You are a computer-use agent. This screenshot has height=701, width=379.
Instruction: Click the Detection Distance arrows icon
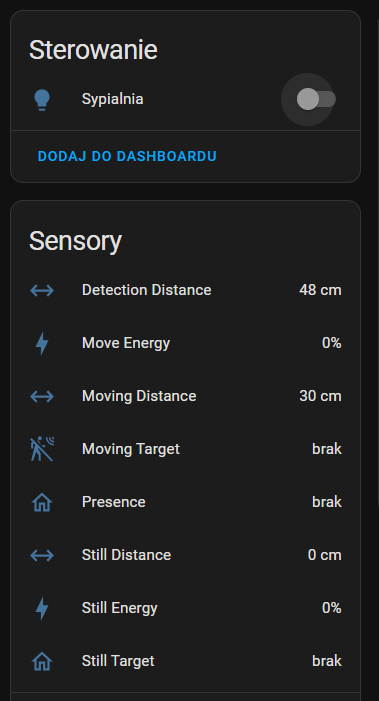pyautogui.click(x=42, y=291)
